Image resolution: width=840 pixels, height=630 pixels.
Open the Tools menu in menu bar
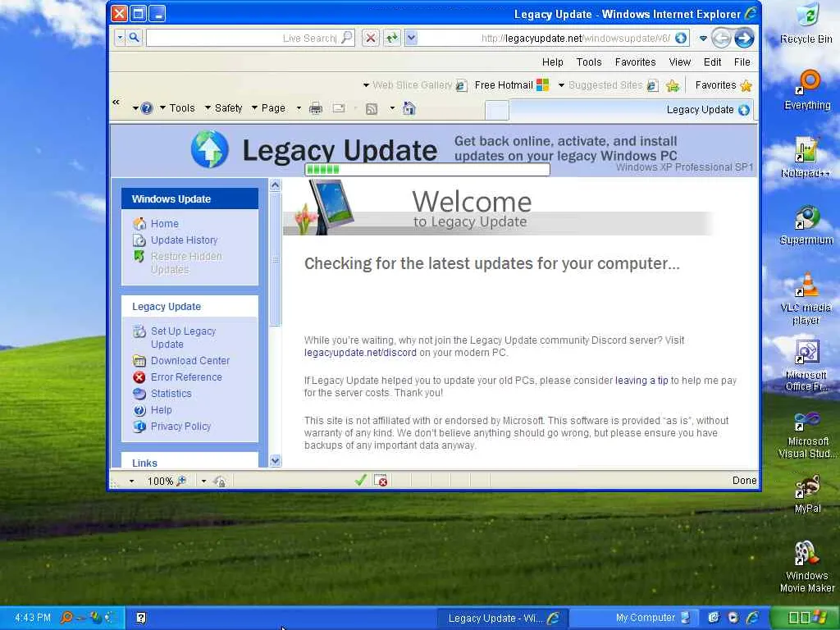589,62
